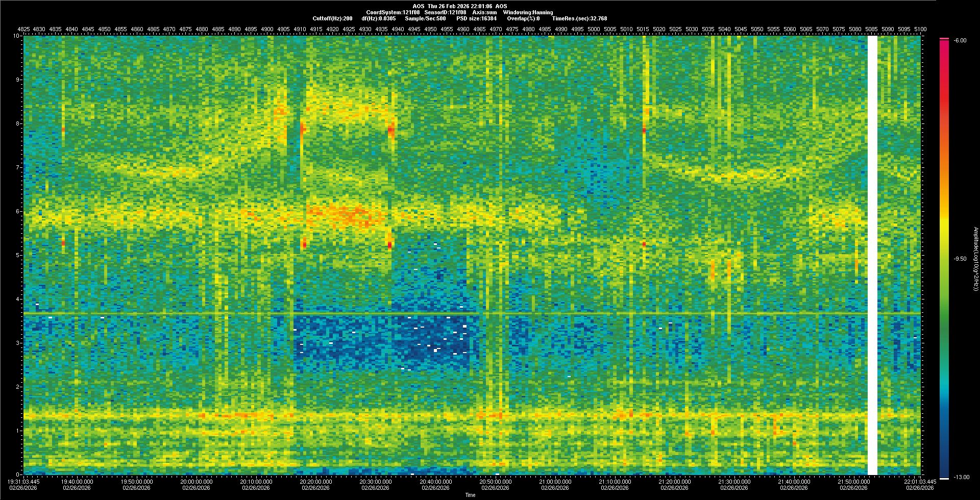Select the 5000 tick on top axis
The height and width of the screenshot is (500, 980).
(x=594, y=29)
